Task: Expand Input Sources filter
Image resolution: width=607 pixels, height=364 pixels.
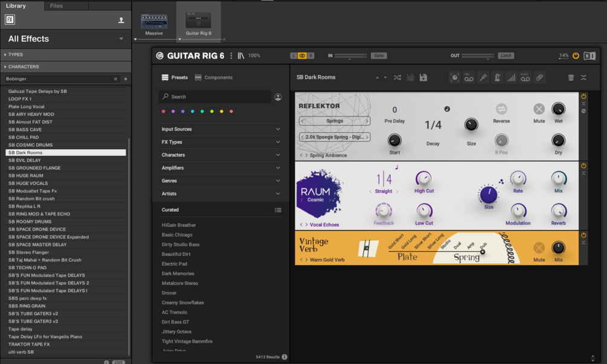Action: point(220,129)
